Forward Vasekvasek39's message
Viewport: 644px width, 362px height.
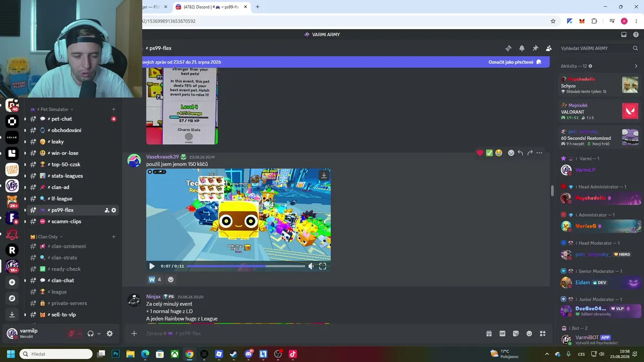pos(530,153)
